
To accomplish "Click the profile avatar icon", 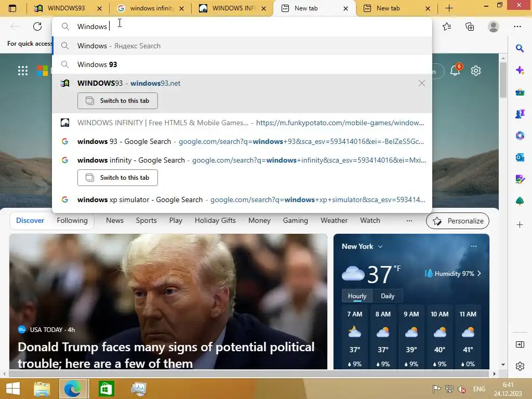I will coord(494,26).
